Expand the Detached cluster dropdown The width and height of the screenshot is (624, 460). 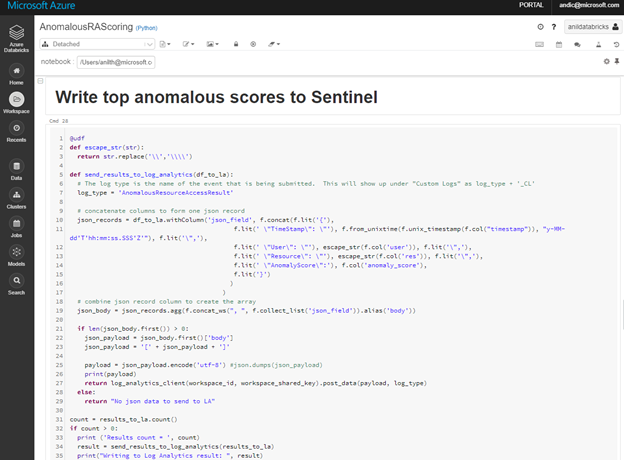98,45
